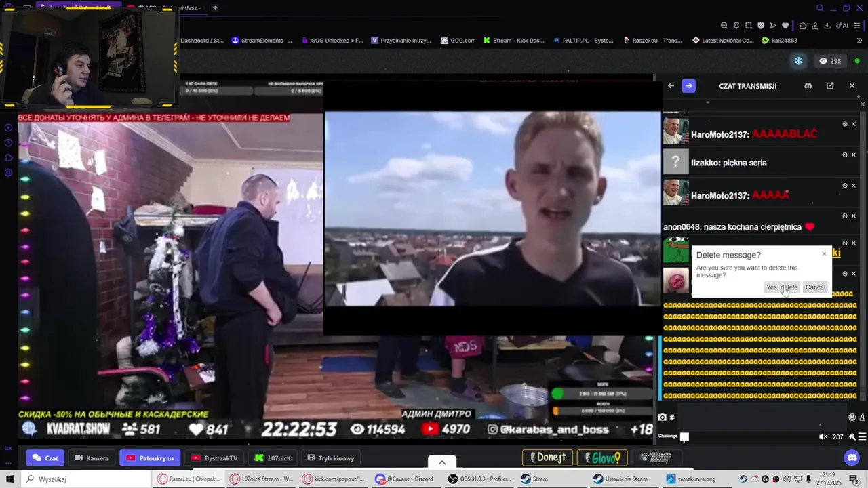Open the StreamElements bookmark
868x488 pixels.
coord(262,41)
